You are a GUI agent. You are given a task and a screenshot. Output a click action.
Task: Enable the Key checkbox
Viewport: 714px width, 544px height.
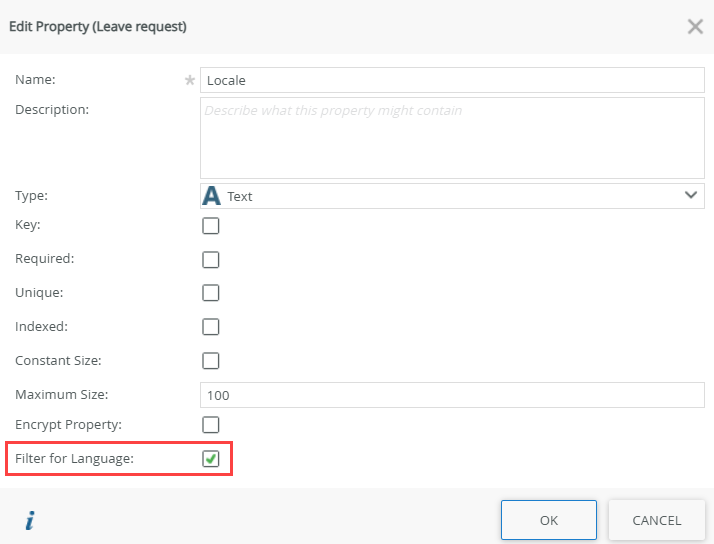[x=211, y=226]
